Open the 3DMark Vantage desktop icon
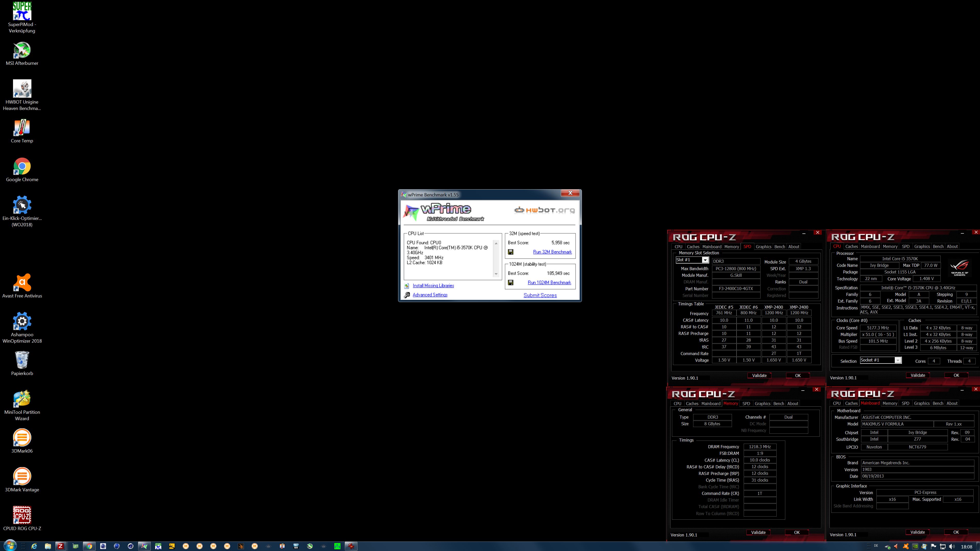980x551 pixels. [22, 480]
